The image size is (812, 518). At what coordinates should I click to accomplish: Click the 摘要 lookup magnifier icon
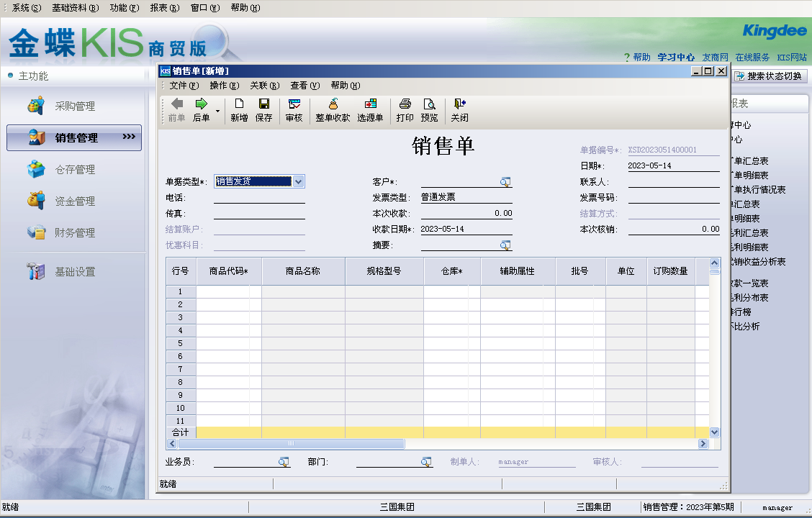505,245
